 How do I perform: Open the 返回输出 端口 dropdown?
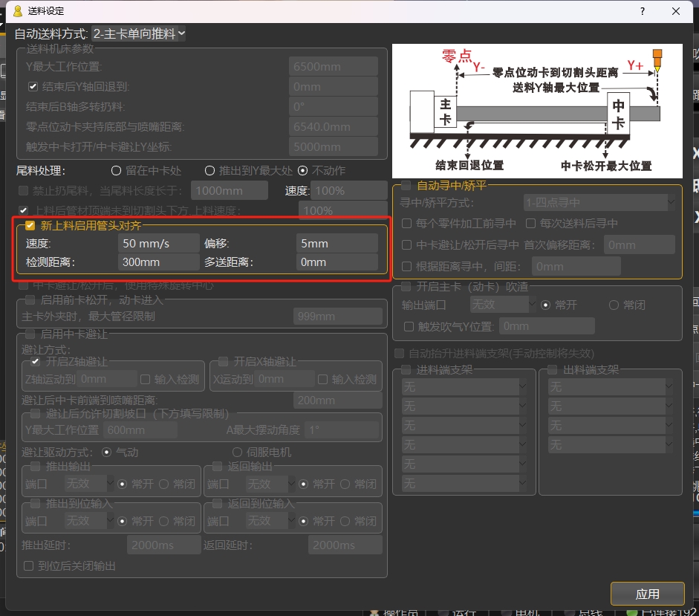point(270,484)
